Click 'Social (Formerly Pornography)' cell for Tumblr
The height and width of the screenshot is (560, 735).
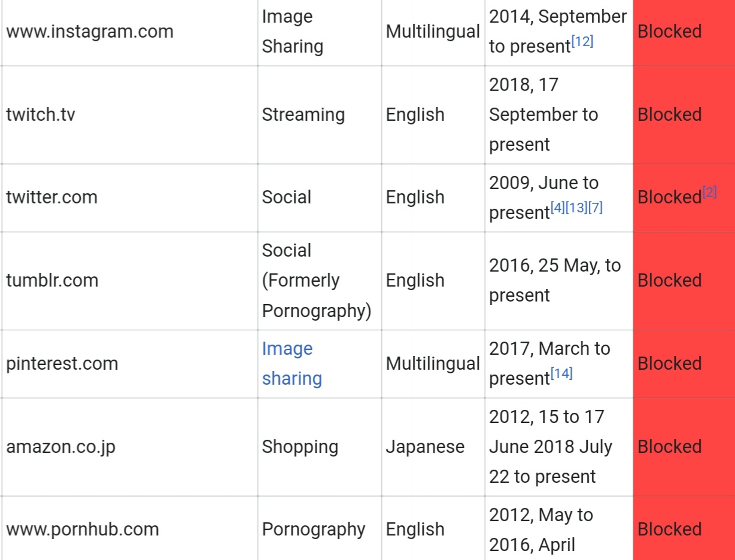(320, 281)
